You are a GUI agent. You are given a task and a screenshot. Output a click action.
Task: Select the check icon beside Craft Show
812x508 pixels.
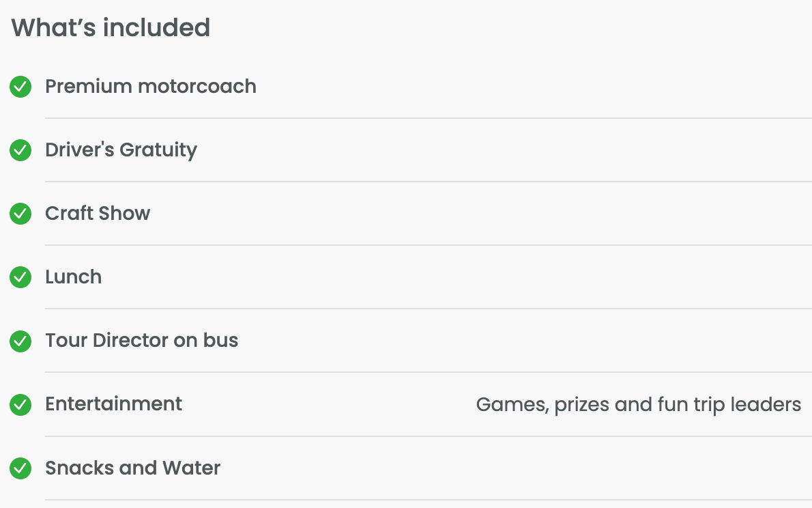tap(20, 214)
